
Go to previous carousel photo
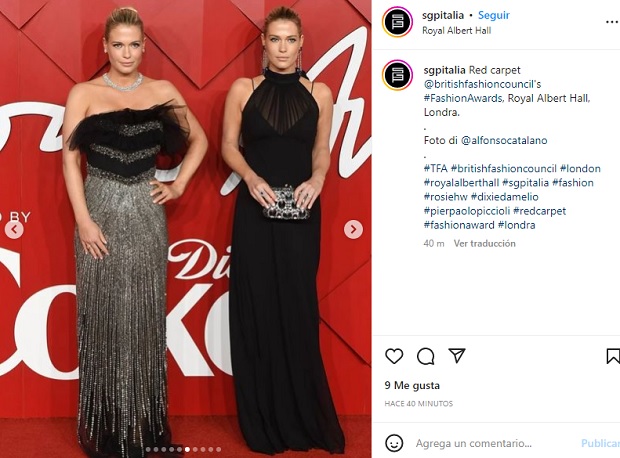pos(14,229)
